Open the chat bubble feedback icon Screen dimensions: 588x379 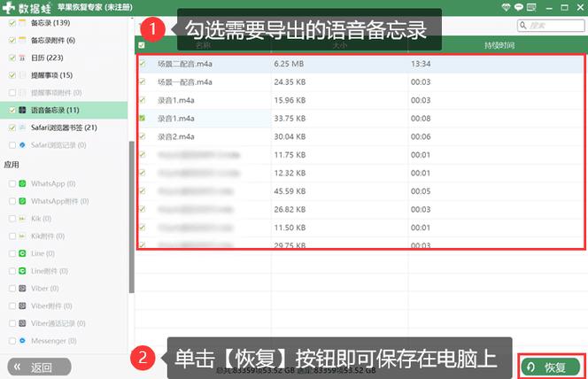pyautogui.click(x=519, y=7)
